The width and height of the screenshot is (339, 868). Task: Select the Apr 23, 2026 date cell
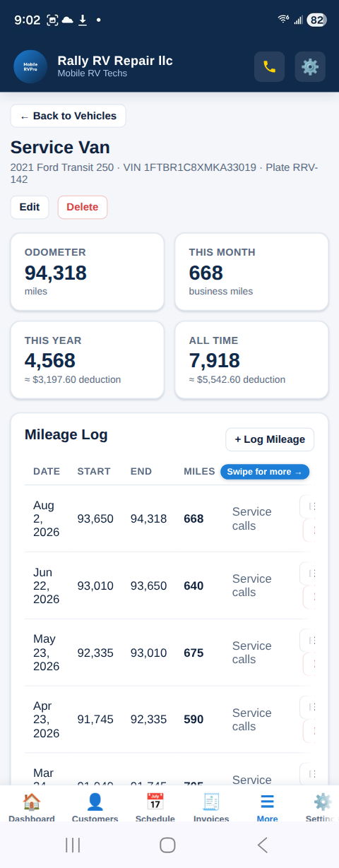(46, 720)
